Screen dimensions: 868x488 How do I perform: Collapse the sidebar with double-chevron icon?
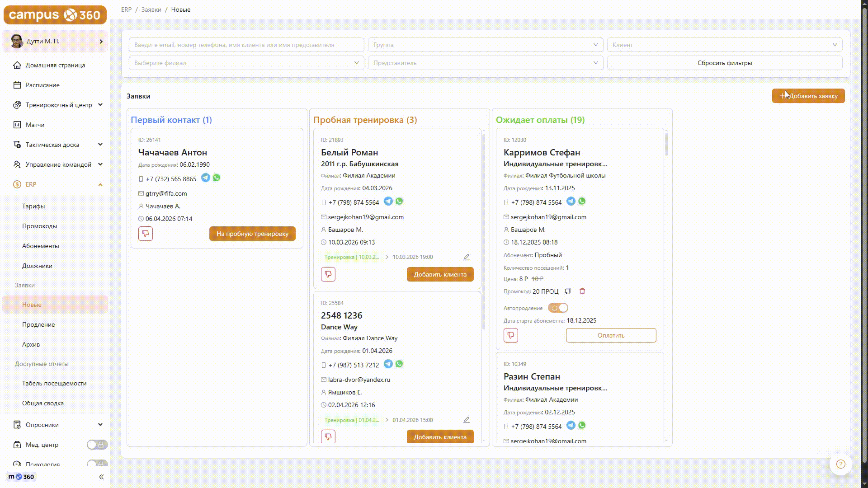(x=101, y=477)
